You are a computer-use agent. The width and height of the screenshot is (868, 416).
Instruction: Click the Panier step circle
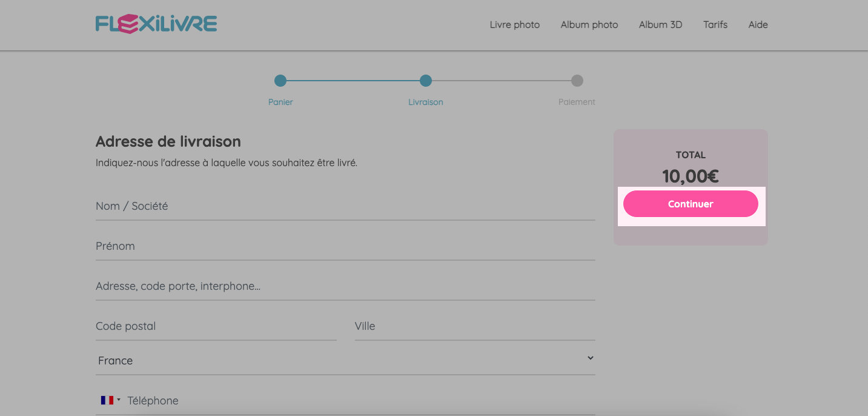280,81
